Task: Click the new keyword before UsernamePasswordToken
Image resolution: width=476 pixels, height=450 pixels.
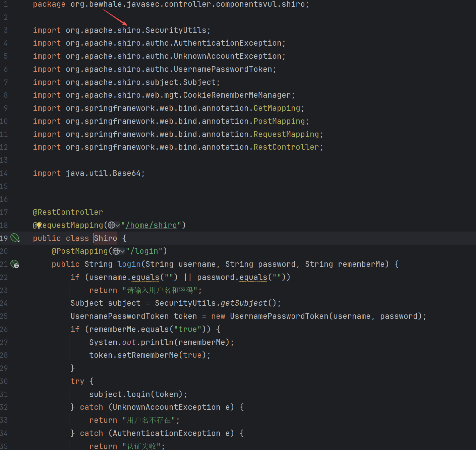Action: point(218,316)
